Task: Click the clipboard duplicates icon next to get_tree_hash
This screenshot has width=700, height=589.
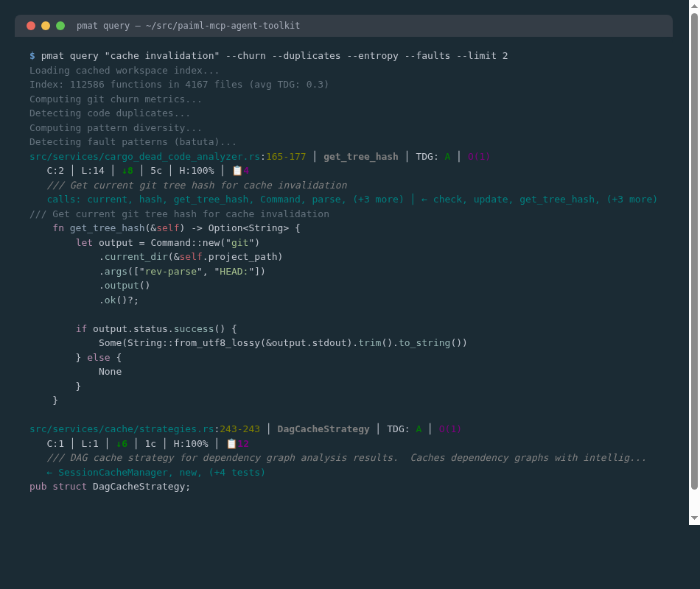Action: (x=237, y=170)
